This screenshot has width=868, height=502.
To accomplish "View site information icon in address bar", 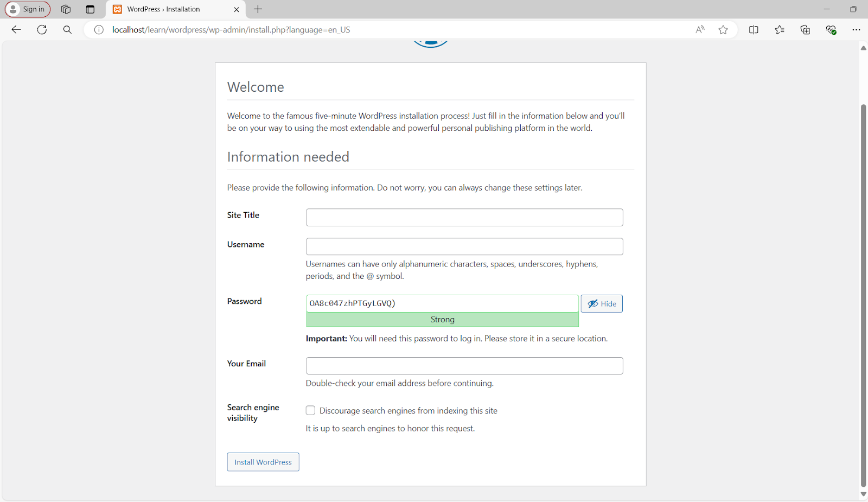I will (x=99, y=30).
